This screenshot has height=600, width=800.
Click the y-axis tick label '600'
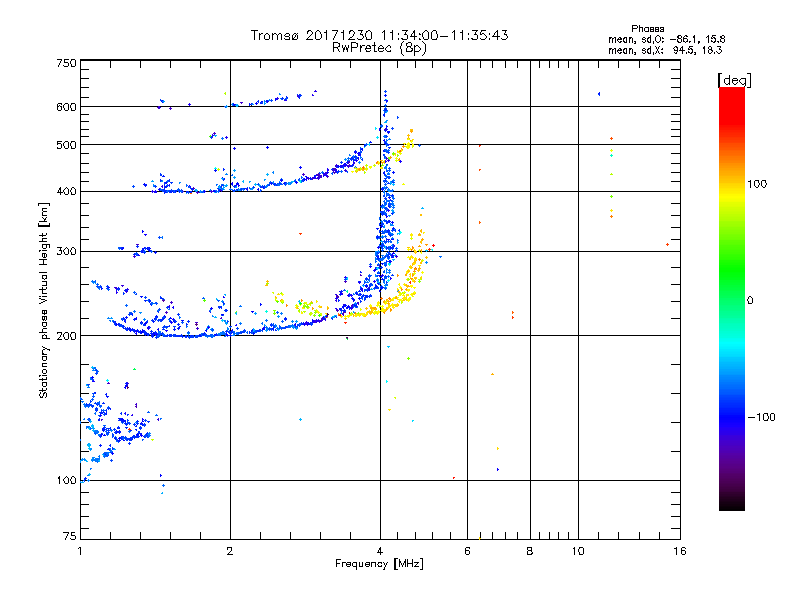(x=66, y=107)
